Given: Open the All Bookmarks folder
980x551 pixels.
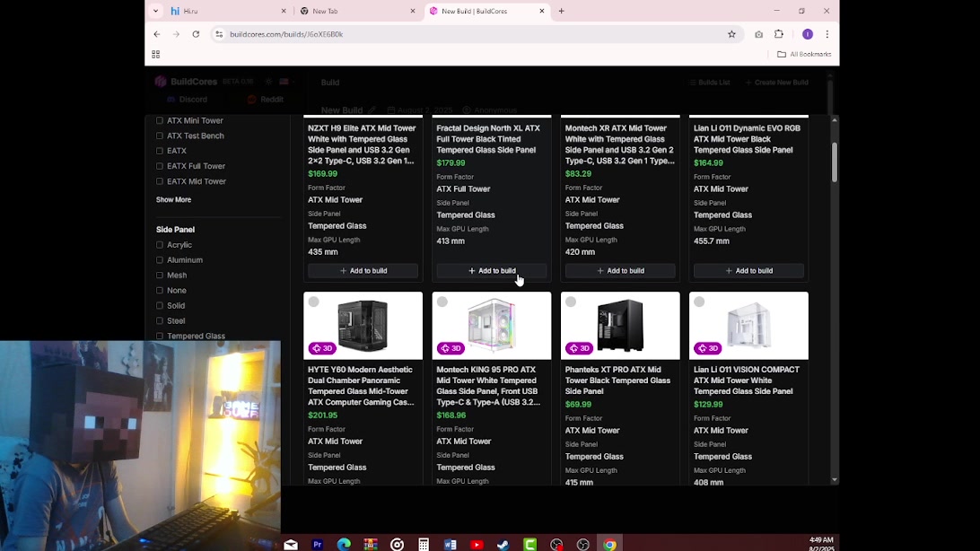Looking at the screenshot, I should (804, 55).
